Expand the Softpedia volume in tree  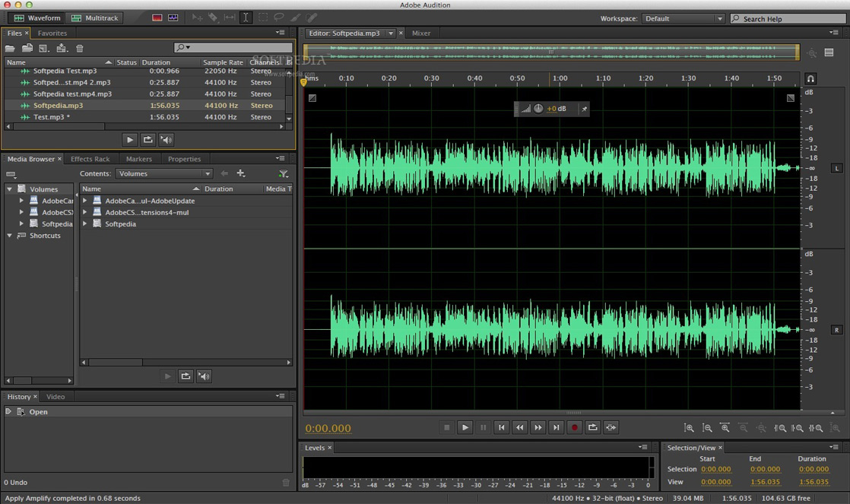[x=21, y=223]
